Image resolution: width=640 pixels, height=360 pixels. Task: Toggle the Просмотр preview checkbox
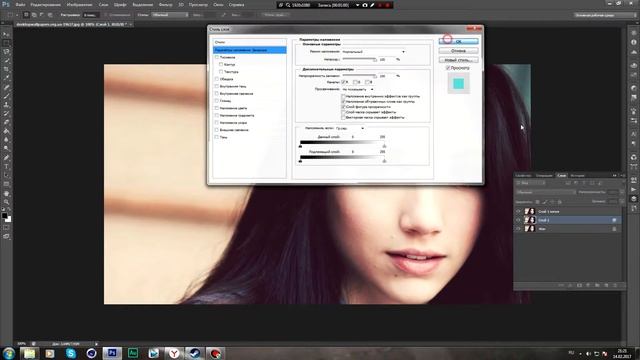(x=448, y=68)
